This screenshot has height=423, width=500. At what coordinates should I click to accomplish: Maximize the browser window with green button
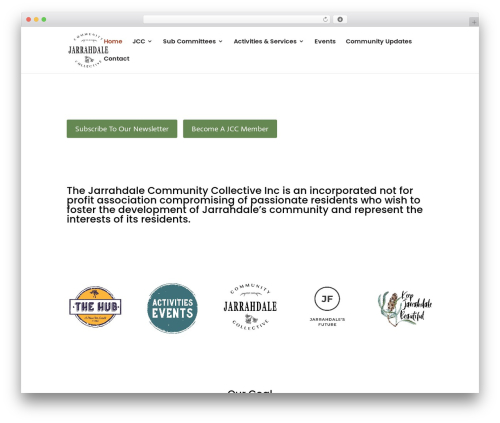click(x=44, y=19)
